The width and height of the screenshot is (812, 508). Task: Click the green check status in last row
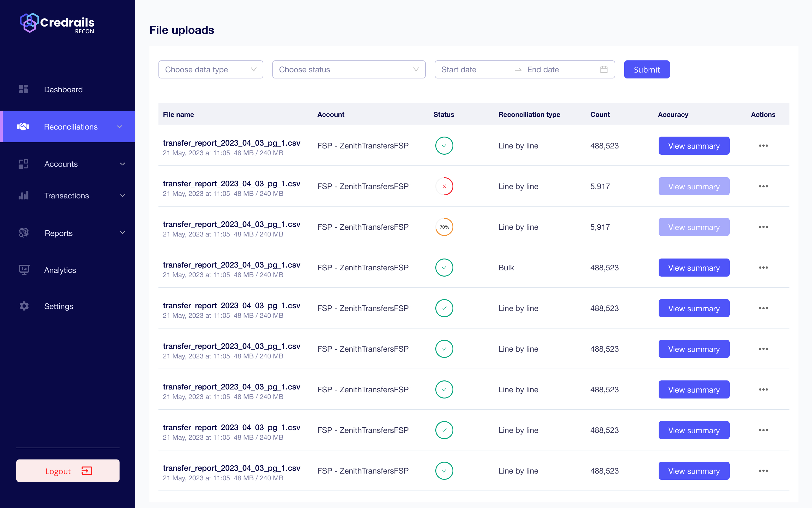click(x=444, y=471)
